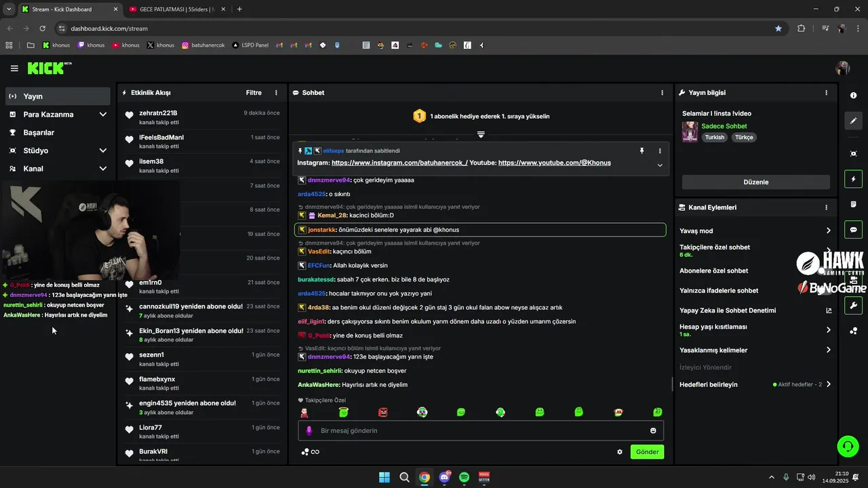
Task: Click the green headset support button
Action: (848, 446)
